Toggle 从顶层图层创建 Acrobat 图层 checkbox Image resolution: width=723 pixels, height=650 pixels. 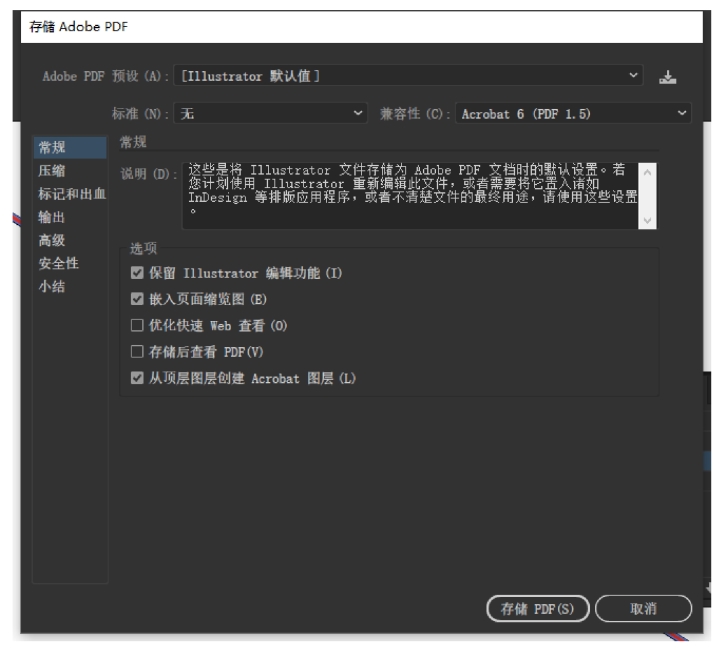(x=137, y=378)
